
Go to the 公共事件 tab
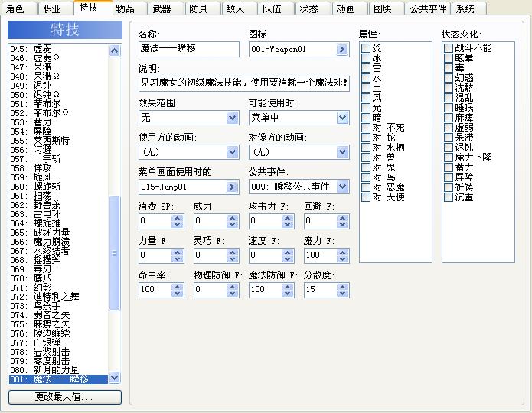pyautogui.click(x=428, y=8)
